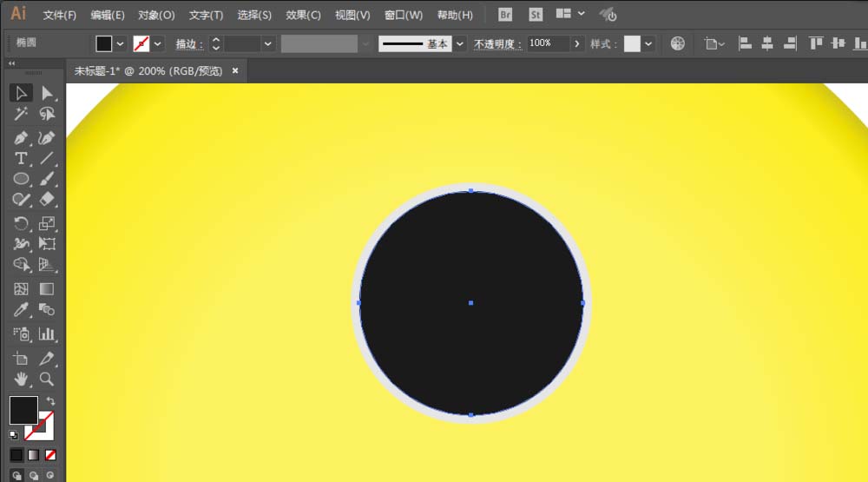Image resolution: width=868 pixels, height=482 pixels.
Task: Expand opacity slider arrow
Action: (x=577, y=43)
